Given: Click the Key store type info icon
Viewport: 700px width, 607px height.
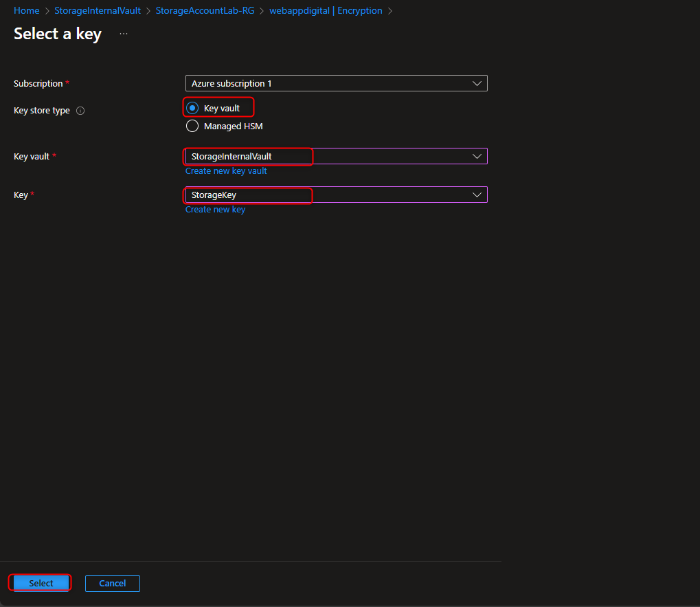Looking at the screenshot, I should click(x=80, y=110).
